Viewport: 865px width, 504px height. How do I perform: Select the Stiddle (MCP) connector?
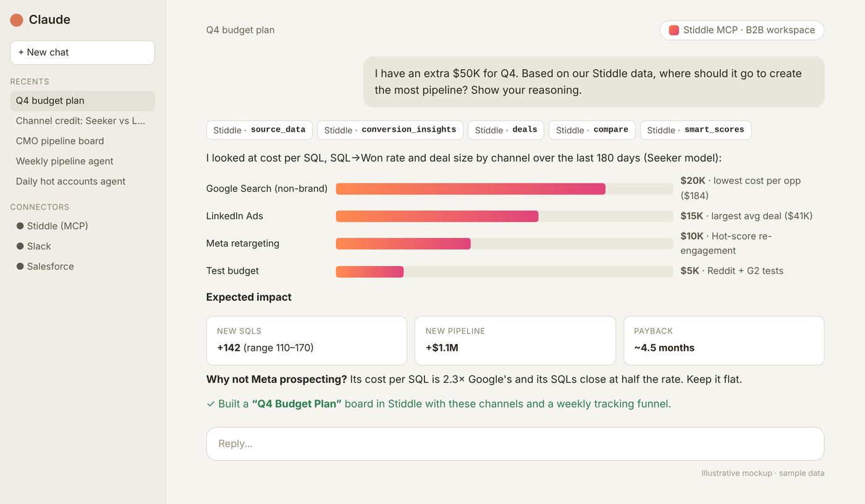(x=82, y=226)
